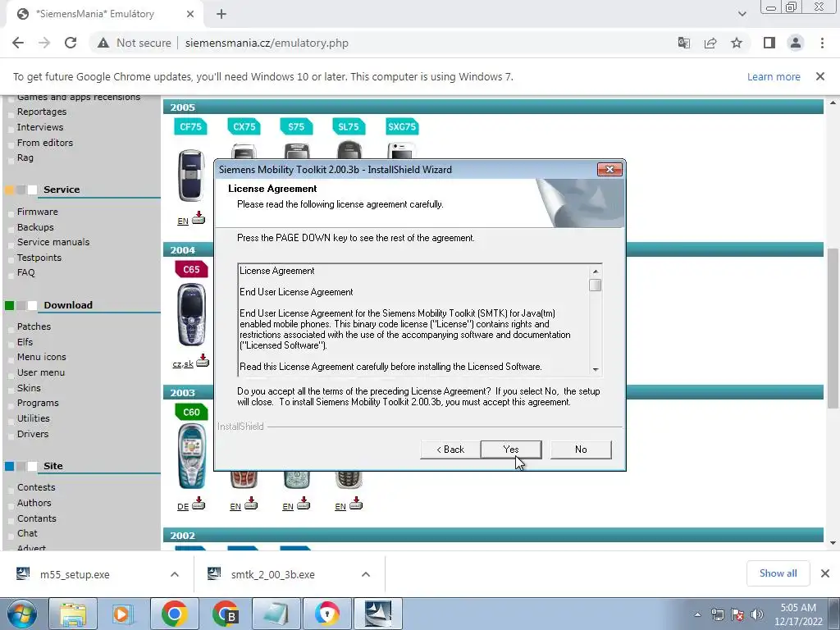Screen dimensions: 840x630
Task: Click the page scrollbar down arrow
Action: [833, 543]
